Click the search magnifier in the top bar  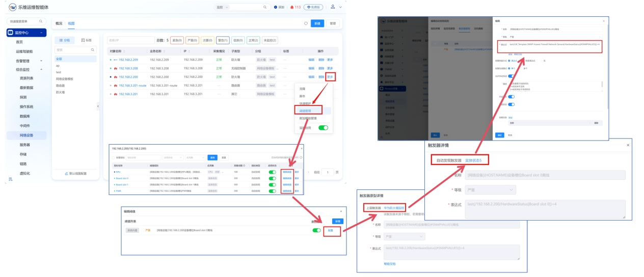click(x=265, y=7)
